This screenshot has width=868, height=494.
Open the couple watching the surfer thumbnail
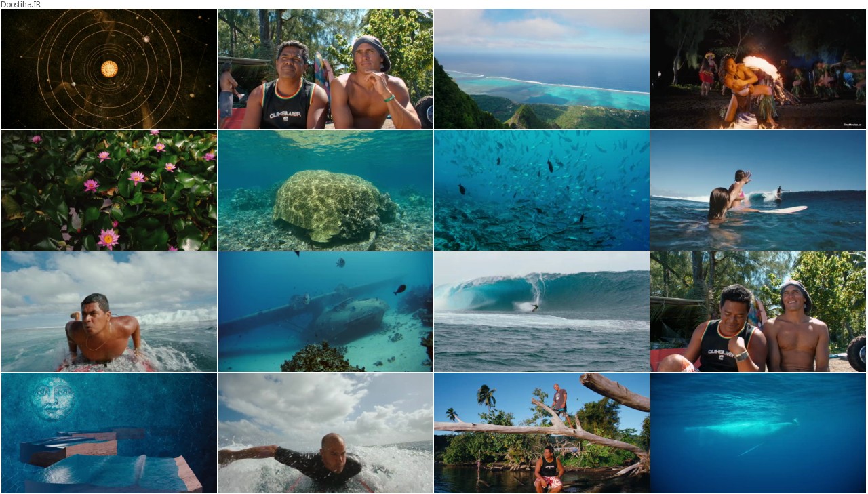(758, 190)
